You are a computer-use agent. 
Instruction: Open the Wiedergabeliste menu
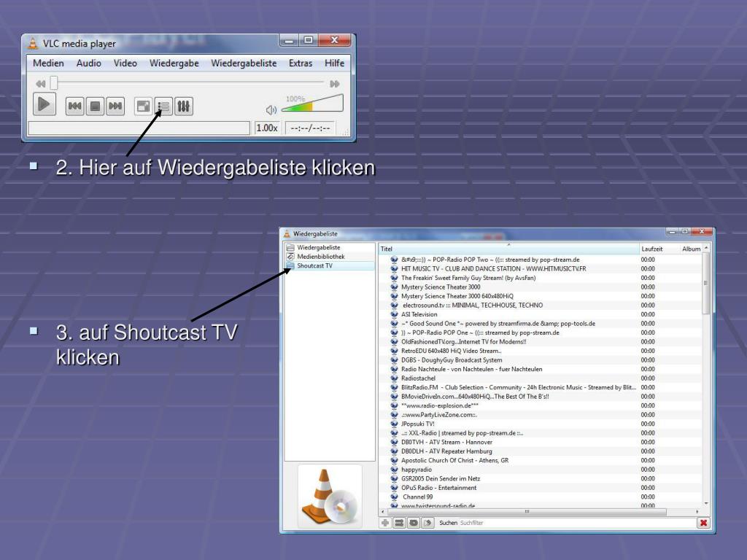[244, 63]
